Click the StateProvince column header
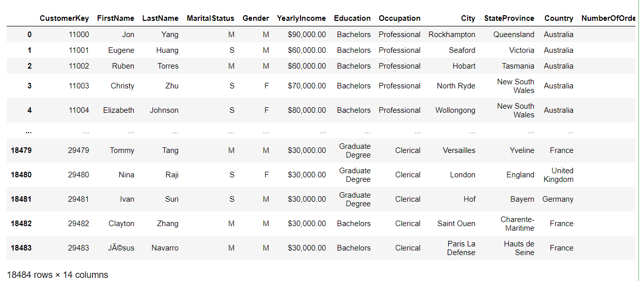 (x=509, y=18)
